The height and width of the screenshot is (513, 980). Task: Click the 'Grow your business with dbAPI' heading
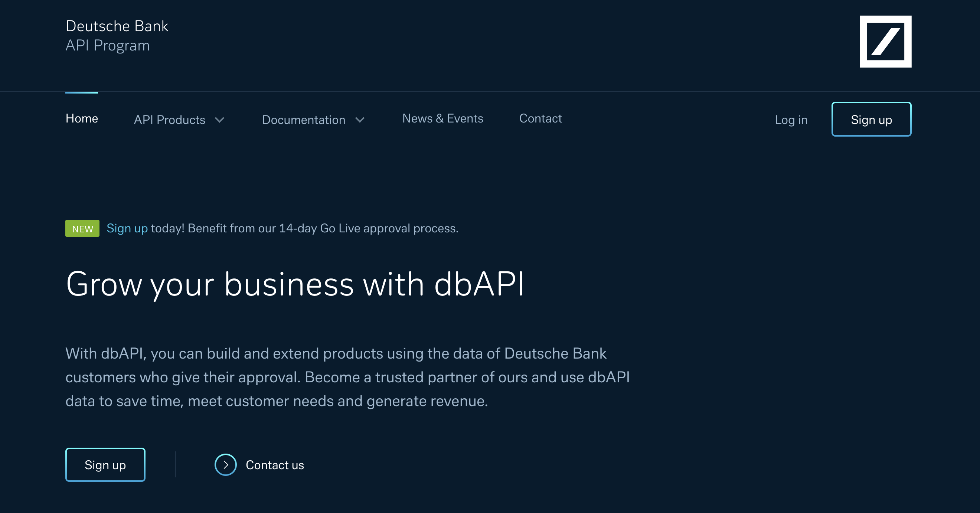(295, 284)
